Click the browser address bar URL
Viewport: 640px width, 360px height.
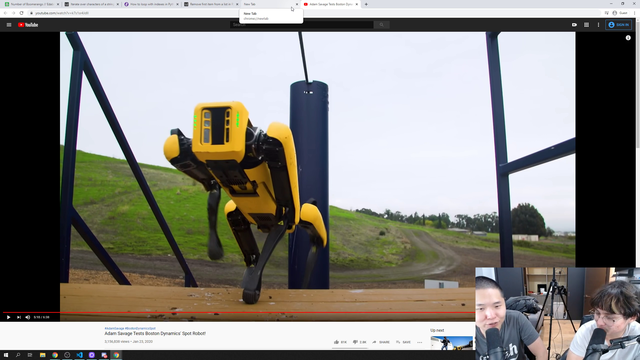click(62, 13)
